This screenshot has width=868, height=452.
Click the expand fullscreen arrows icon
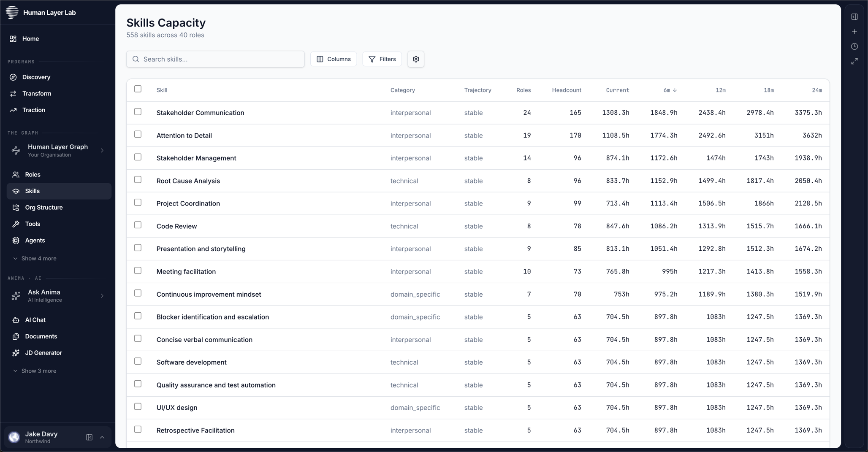[x=854, y=62]
